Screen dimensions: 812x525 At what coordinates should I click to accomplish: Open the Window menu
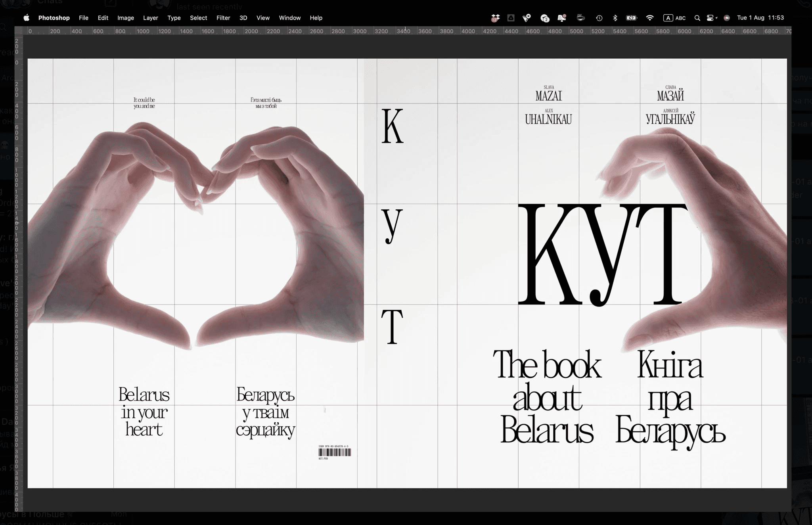tap(289, 18)
